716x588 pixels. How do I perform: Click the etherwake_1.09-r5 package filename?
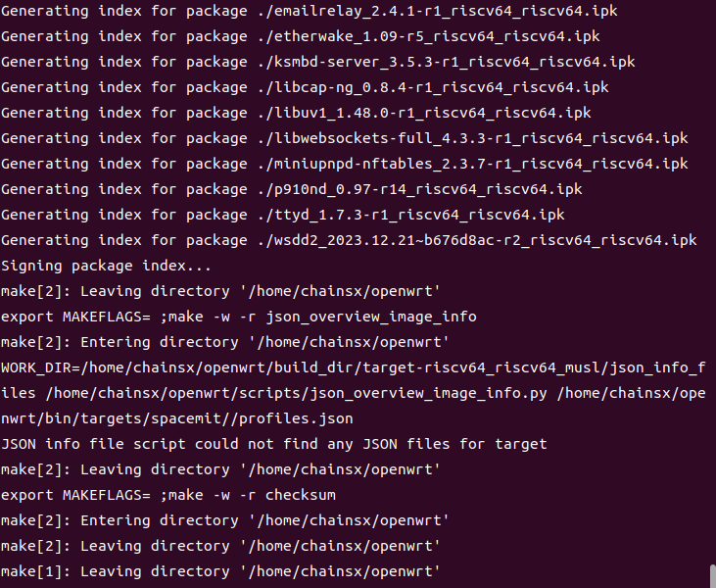429,36
